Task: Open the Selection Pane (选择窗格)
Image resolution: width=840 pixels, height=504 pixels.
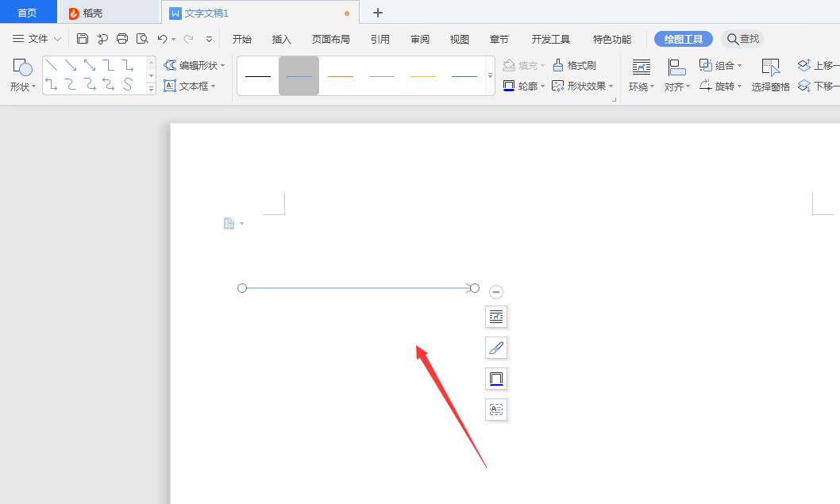Action: click(769, 75)
